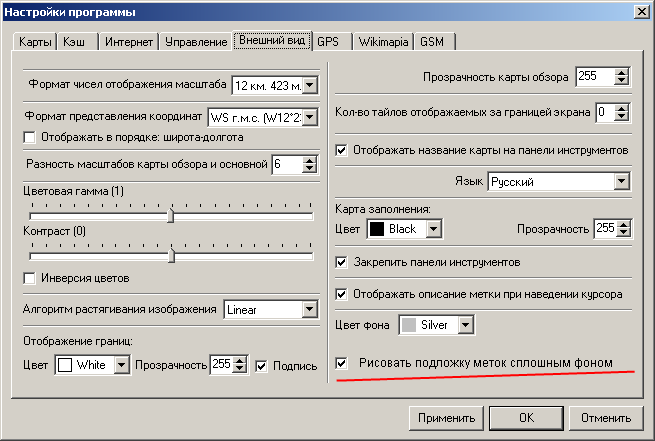The height and width of the screenshot is (441, 655).
Task: Open the GPS tab
Action: pos(327,42)
